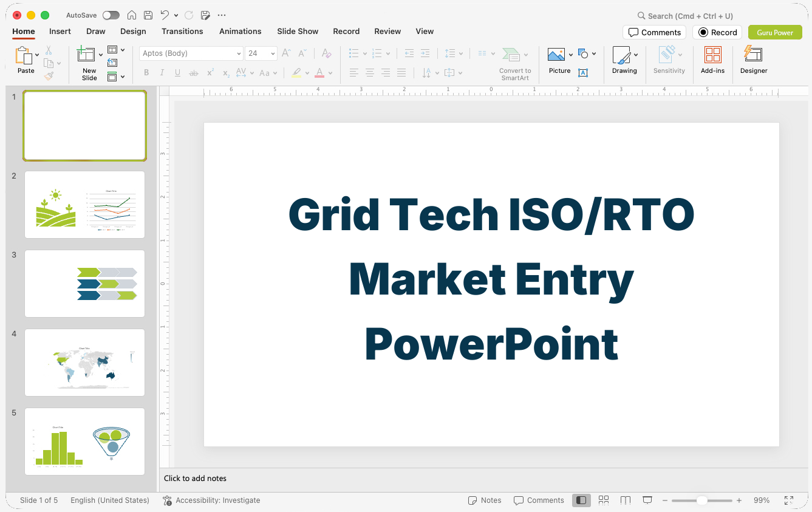This screenshot has width=812, height=512.
Task: Reset the slide with the Reset icon
Action: tap(112, 63)
